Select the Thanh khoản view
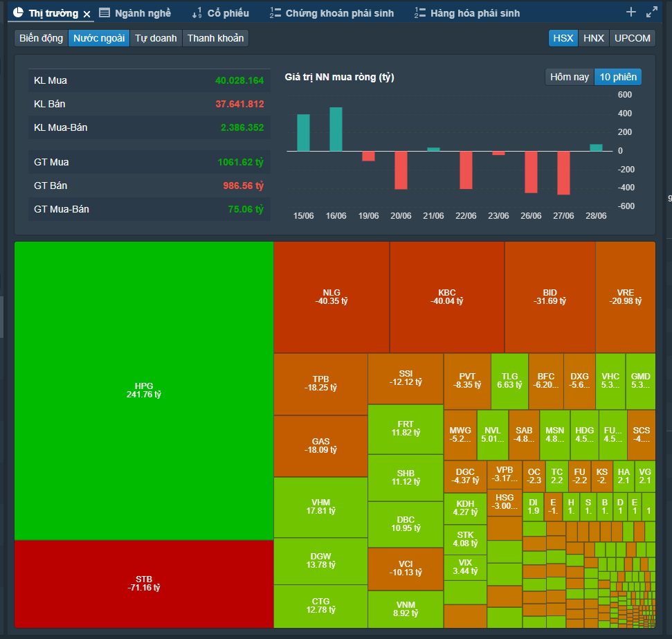 coord(215,38)
